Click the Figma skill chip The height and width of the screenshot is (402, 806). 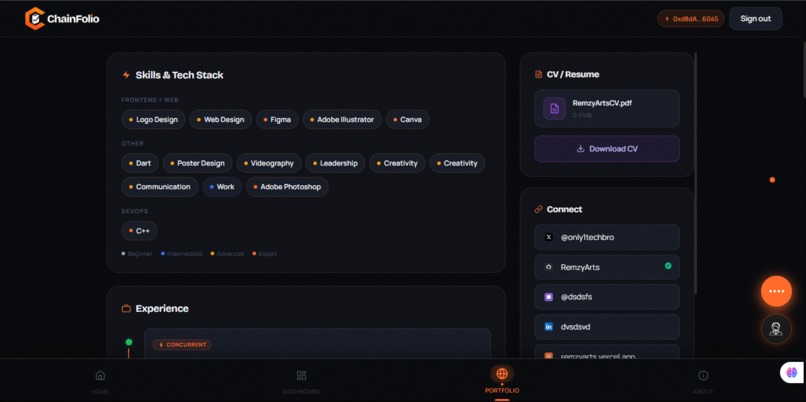click(277, 119)
